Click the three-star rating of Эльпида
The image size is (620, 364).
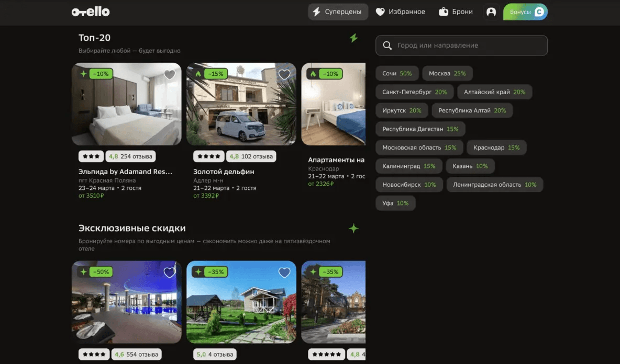click(x=91, y=156)
